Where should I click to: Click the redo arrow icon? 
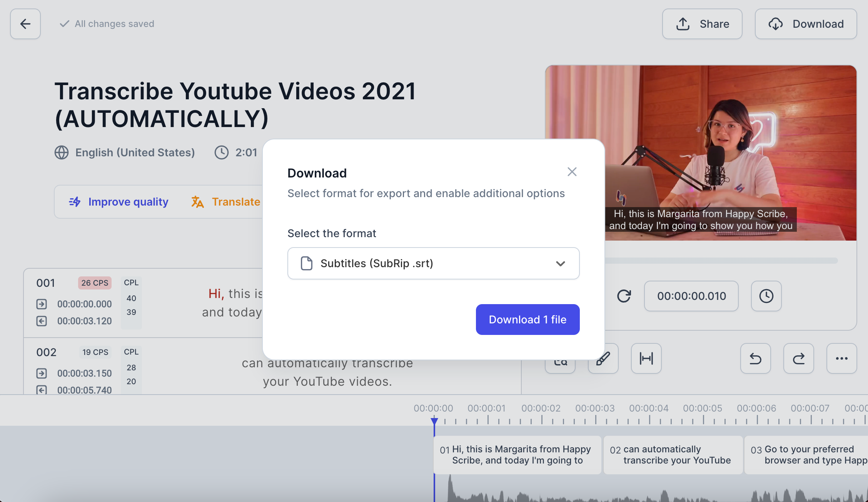(798, 358)
